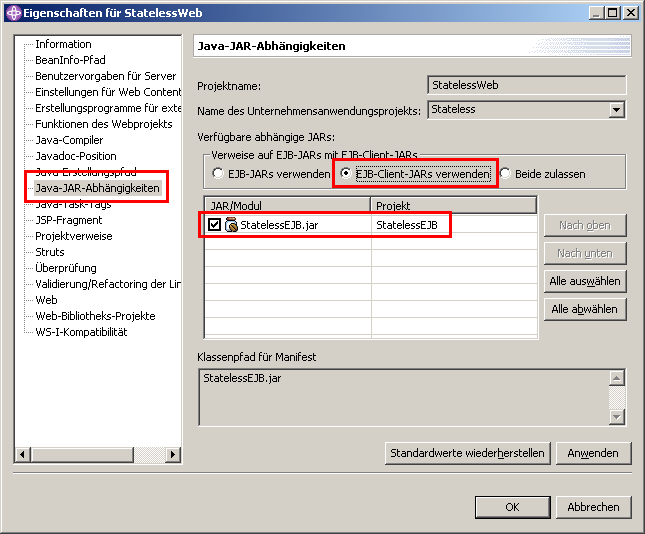The height and width of the screenshot is (534, 645).
Task: Click the Eclipse icon in title bar
Action: (x=12, y=12)
